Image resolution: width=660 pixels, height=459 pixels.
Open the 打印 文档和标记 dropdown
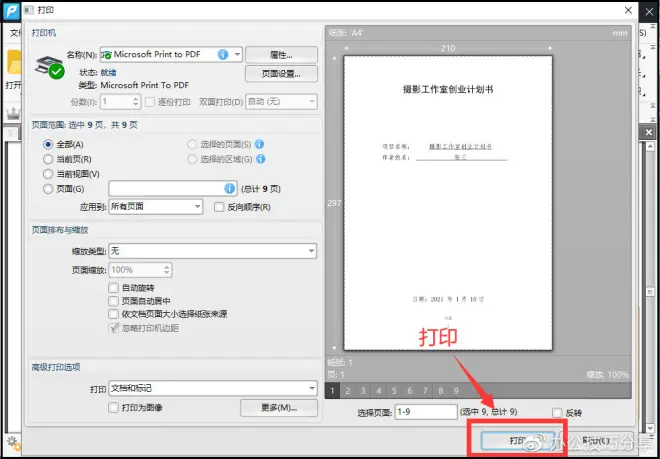coord(213,388)
